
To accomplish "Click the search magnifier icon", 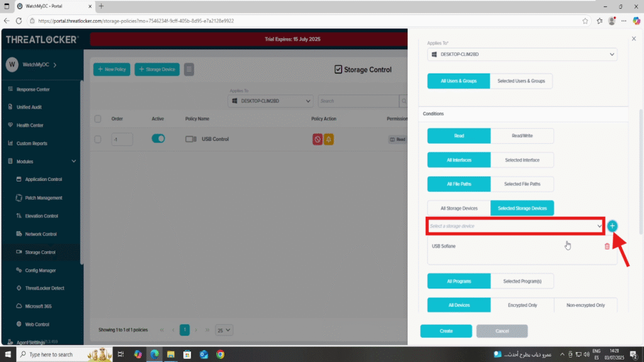I will pos(404,101).
